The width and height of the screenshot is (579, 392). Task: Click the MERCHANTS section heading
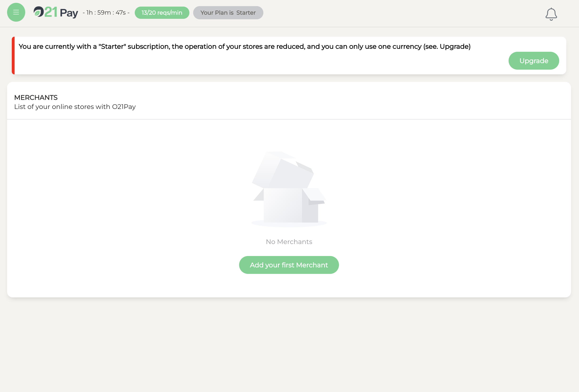click(x=36, y=97)
